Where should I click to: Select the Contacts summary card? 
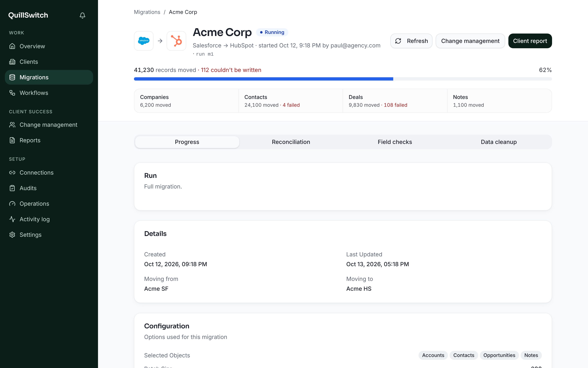point(291,101)
